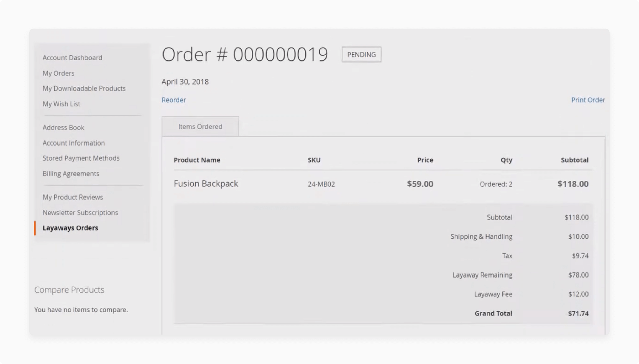The image size is (639, 364).
Task: Click the Qty column header
Action: tap(507, 160)
